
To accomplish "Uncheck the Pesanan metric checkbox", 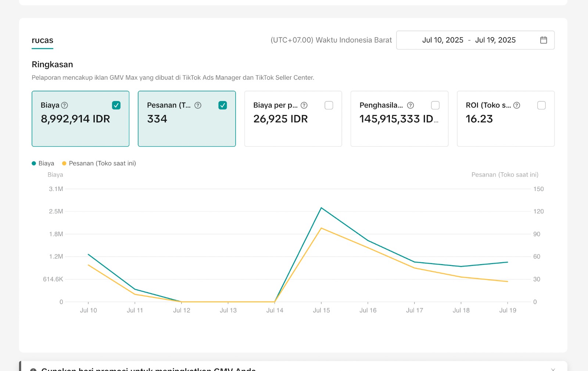I will click(222, 105).
